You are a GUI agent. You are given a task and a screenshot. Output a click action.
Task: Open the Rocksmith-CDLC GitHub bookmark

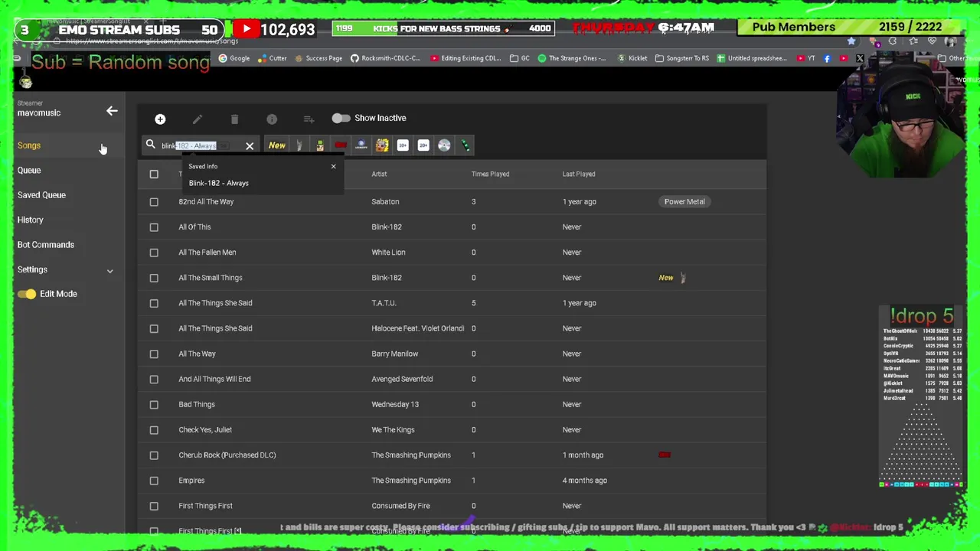click(386, 58)
